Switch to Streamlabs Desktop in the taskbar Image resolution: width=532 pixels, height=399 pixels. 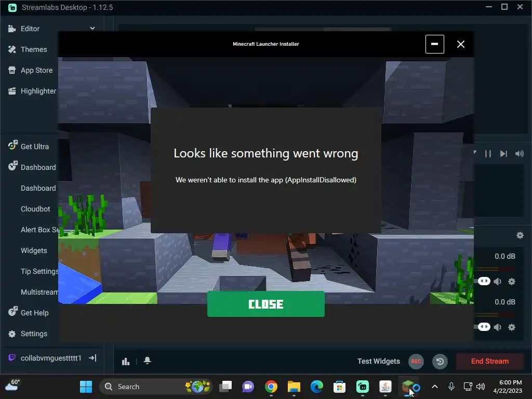pyautogui.click(x=362, y=387)
